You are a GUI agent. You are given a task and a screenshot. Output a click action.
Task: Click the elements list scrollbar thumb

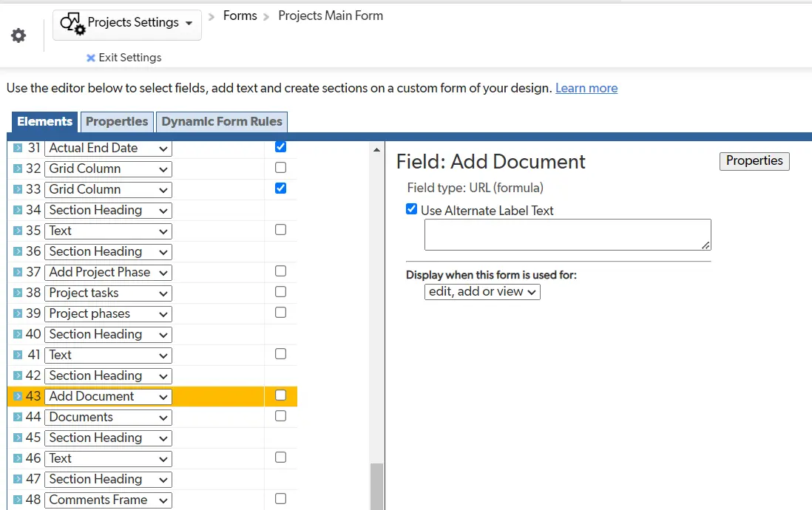click(x=377, y=486)
